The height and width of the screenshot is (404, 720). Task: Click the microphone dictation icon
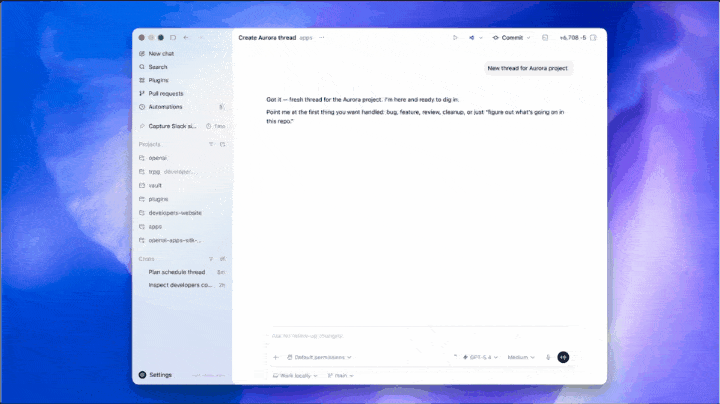[548, 357]
